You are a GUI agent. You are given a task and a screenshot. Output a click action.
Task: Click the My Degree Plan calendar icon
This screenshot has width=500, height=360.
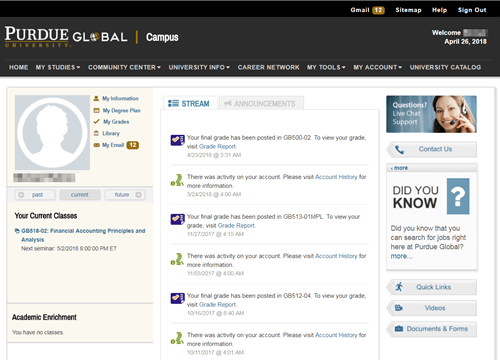(x=96, y=110)
